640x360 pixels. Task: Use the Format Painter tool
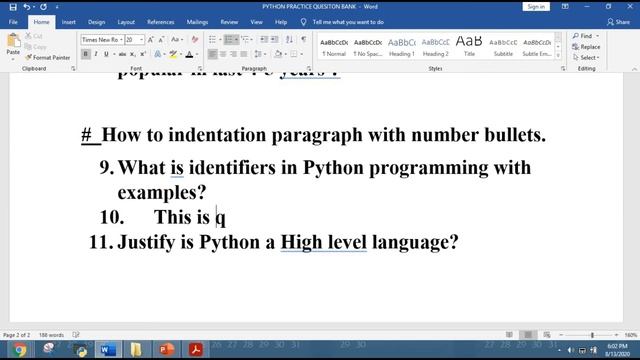[x=48, y=58]
